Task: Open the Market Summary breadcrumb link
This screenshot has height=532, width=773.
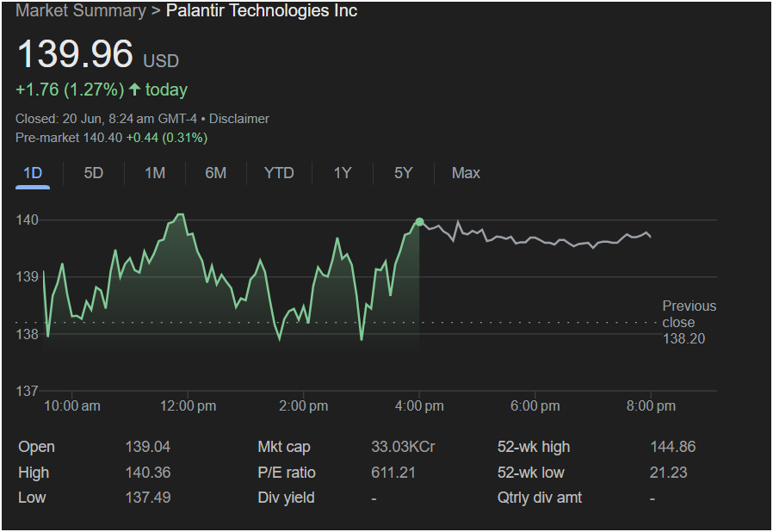Action: 81,10
